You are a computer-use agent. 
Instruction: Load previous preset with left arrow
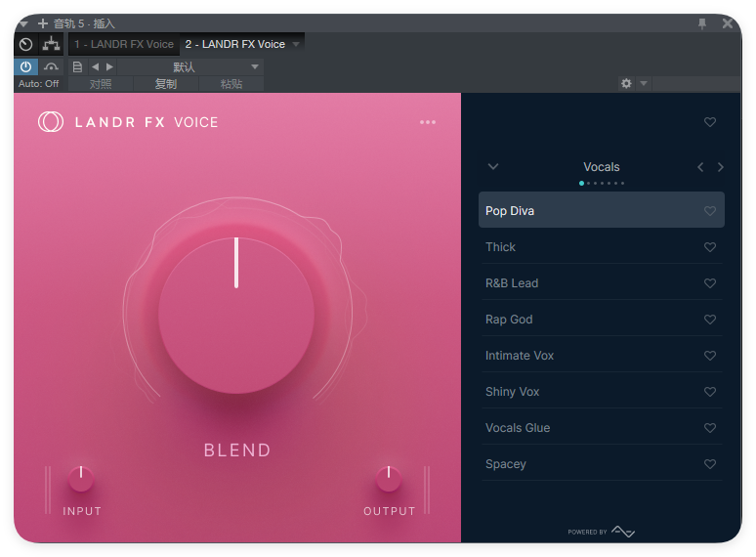[95, 66]
